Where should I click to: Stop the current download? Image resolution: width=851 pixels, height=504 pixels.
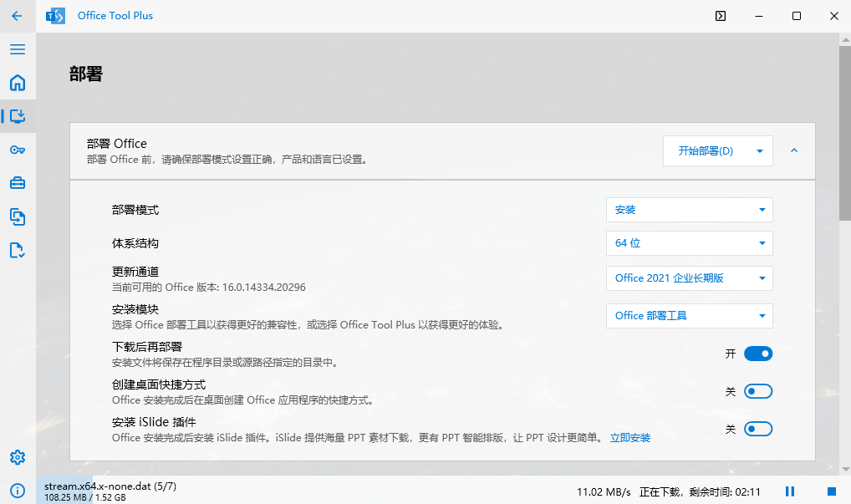pos(831,491)
